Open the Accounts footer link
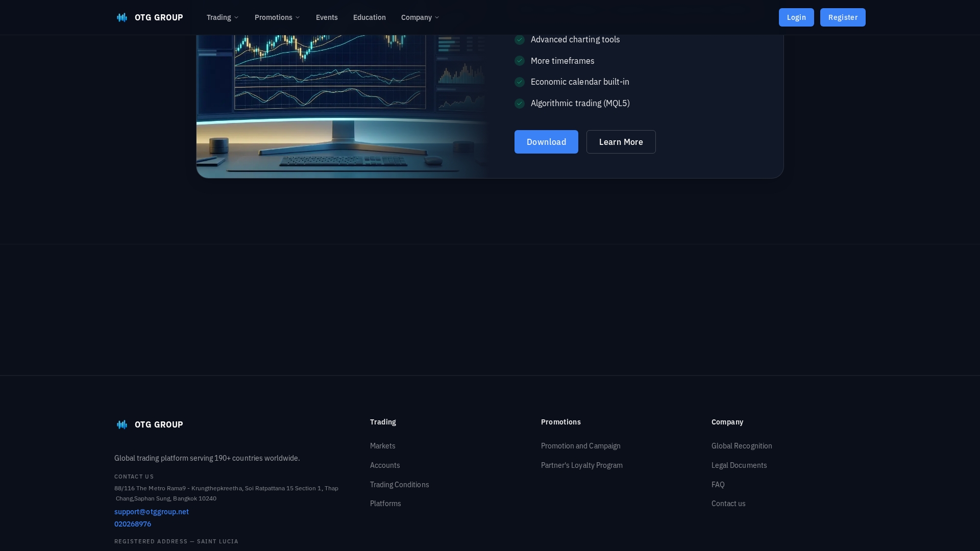The height and width of the screenshot is (551, 980). [385, 465]
